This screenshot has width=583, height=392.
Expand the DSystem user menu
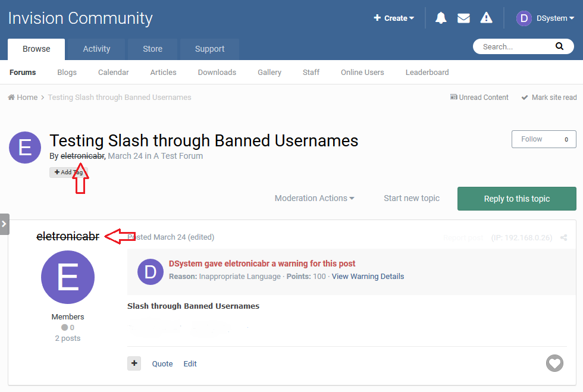point(544,18)
